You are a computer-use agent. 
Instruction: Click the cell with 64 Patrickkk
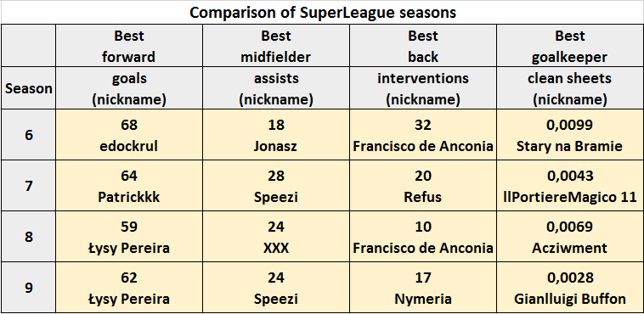coord(129,186)
